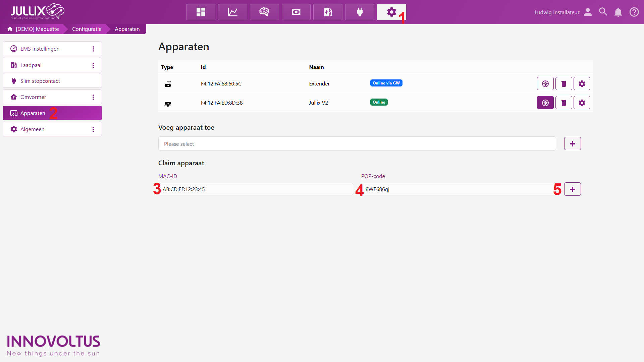This screenshot has width=644, height=362.
Task: Open the money cost overview icon
Action: click(296, 12)
